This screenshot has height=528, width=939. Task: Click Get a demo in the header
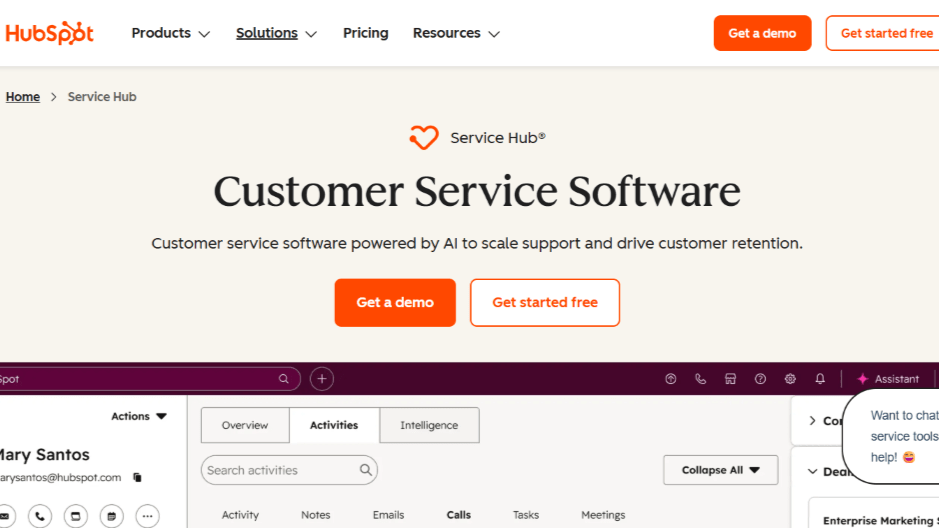[762, 34]
